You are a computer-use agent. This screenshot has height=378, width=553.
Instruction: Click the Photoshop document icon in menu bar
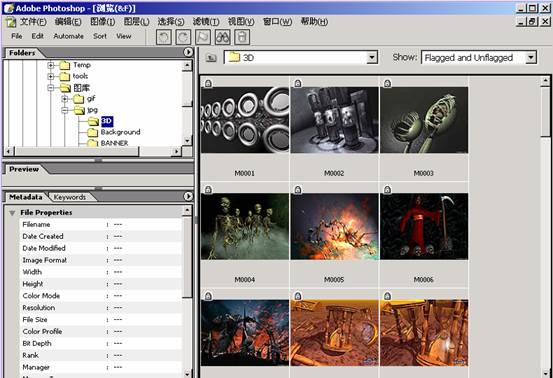[10, 22]
